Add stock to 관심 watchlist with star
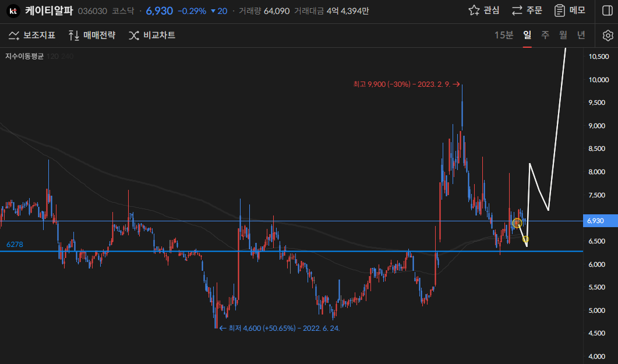 click(x=484, y=10)
